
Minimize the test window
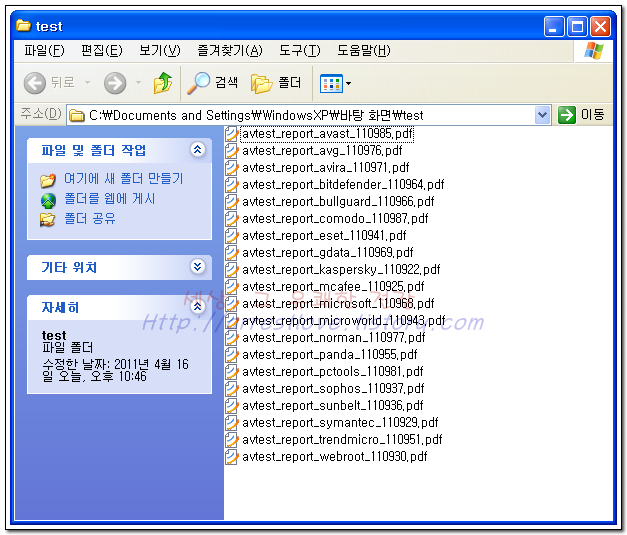pyautogui.click(x=554, y=27)
